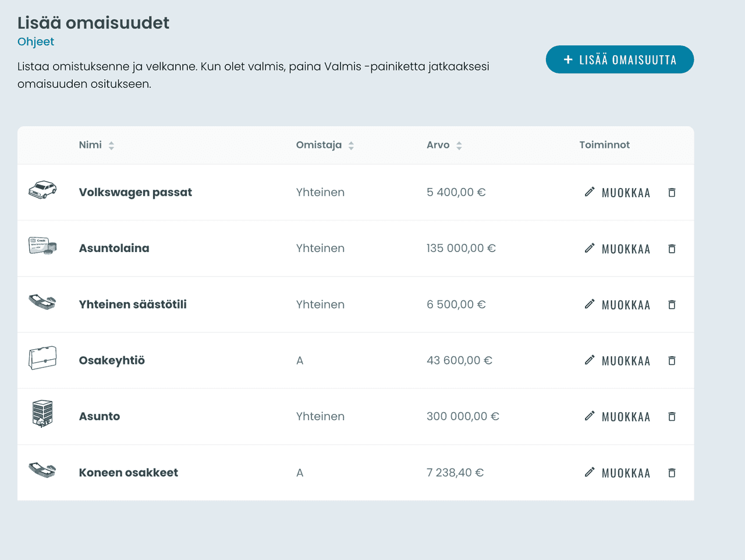
Task: Click the briefcase icon next to Osakeyhtiö
Action: 42,358
